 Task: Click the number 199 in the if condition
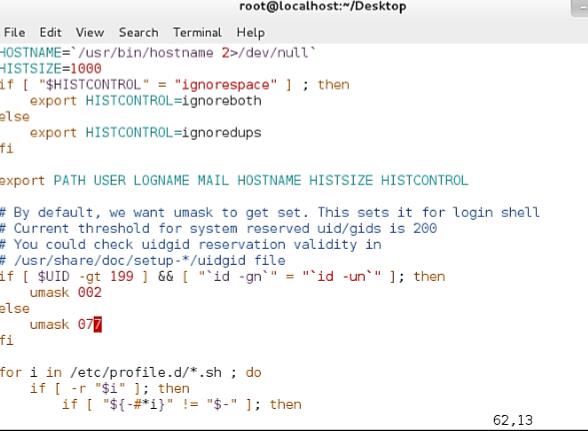point(122,276)
